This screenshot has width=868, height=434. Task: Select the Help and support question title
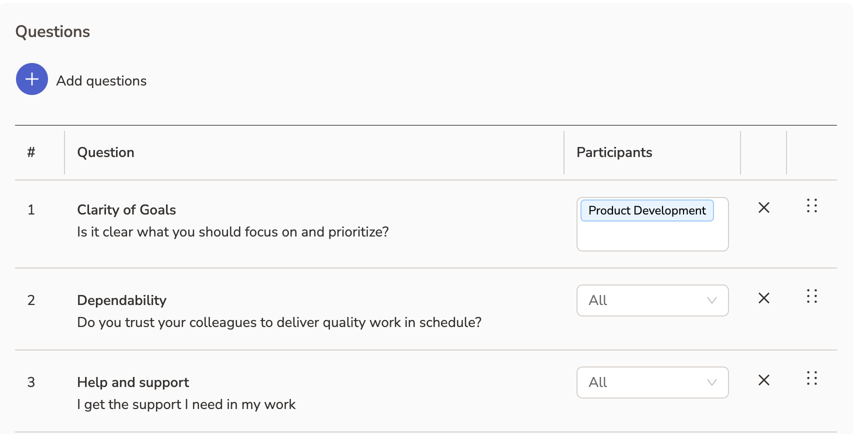133,382
